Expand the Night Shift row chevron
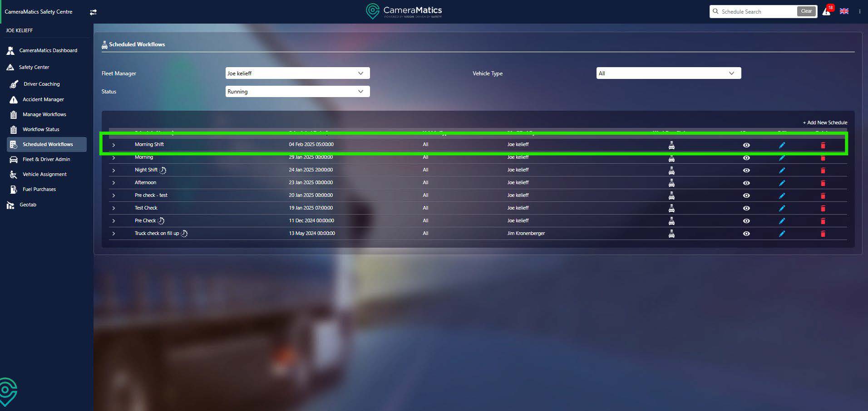Image resolution: width=868 pixels, height=411 pixels. [113, 171]
